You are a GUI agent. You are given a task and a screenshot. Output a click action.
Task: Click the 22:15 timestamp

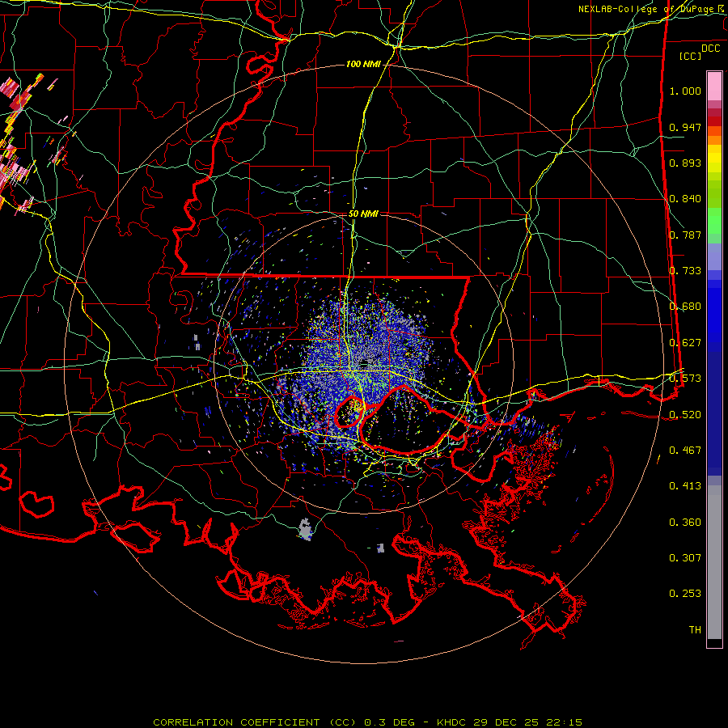coord(565,722)
